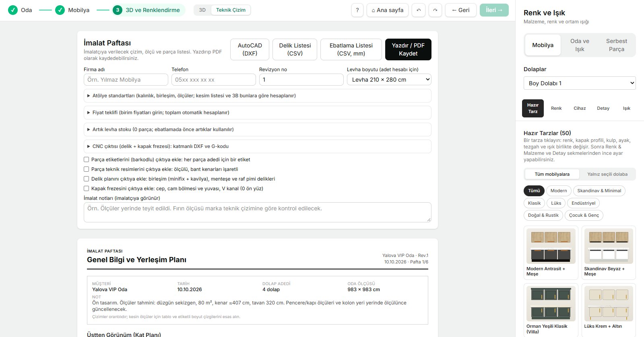Open the Oda ve Işık tab
The width and height of the screenshot is (644, 337).
click(580, 45)
